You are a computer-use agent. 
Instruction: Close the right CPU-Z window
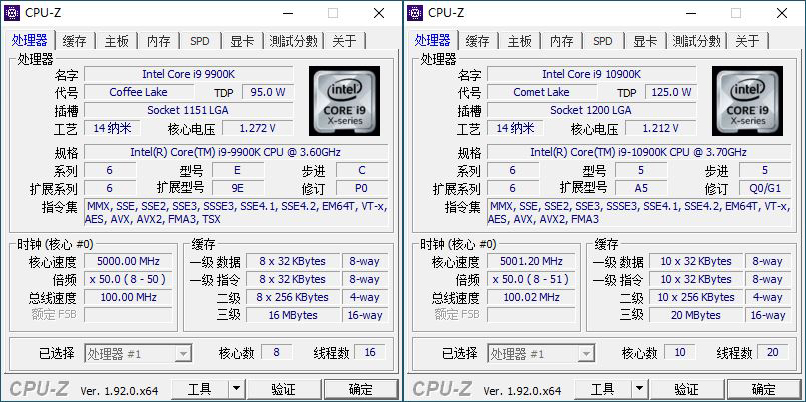(782, 13)
